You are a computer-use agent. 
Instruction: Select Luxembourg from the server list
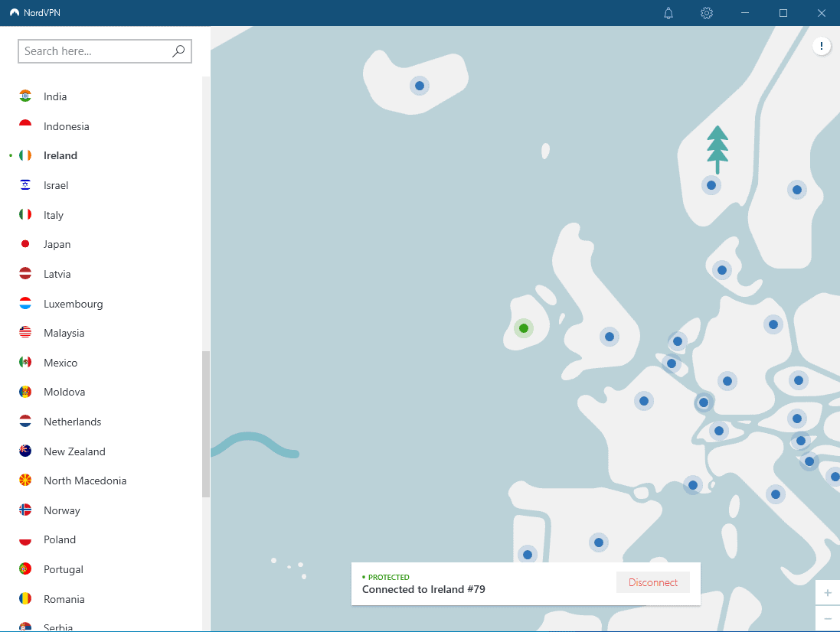(x=73, y=304)
